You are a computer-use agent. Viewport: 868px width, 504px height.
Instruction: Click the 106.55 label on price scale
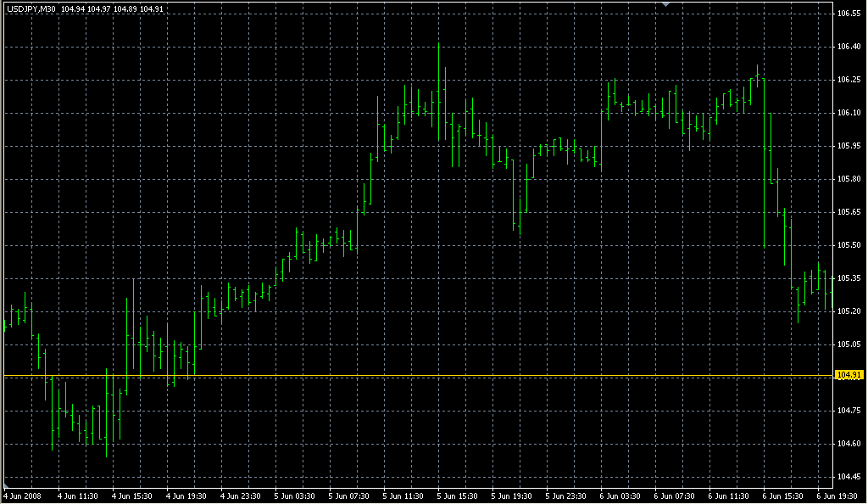[x=849, y=14]
